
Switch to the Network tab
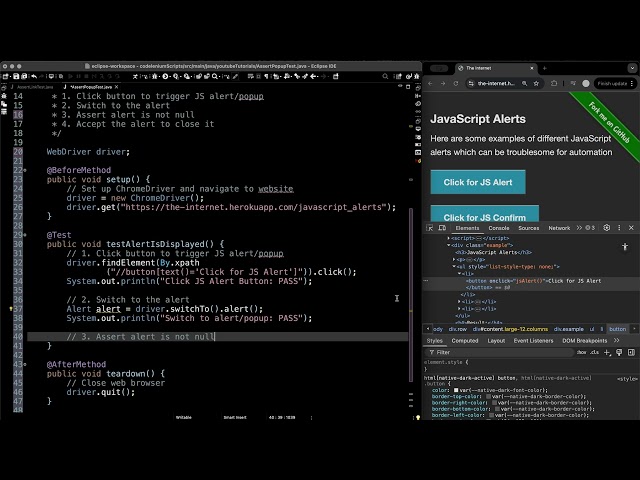click(559, 228)
